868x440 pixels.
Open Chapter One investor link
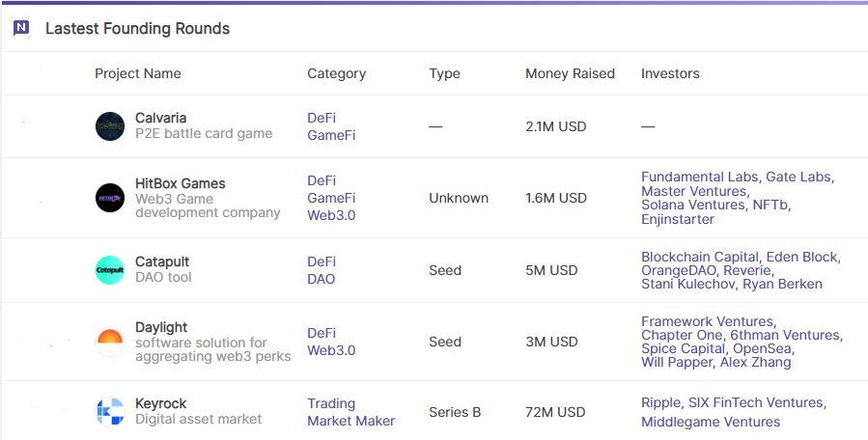coord(682,335)
